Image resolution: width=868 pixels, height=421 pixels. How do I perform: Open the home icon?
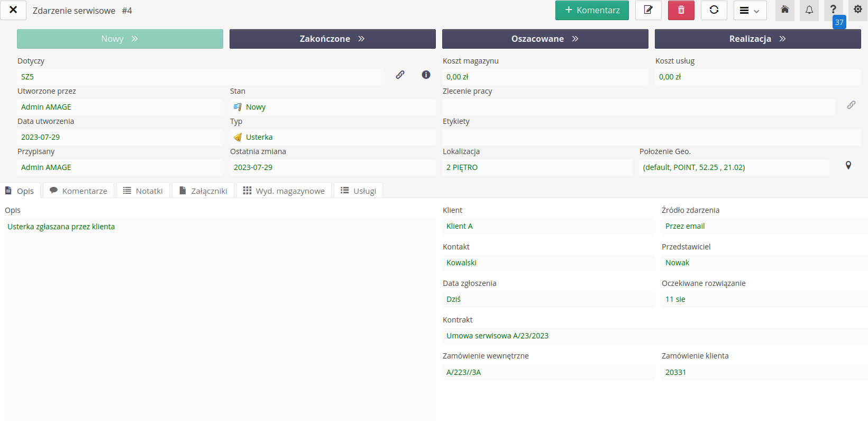(x=784, y=10)
